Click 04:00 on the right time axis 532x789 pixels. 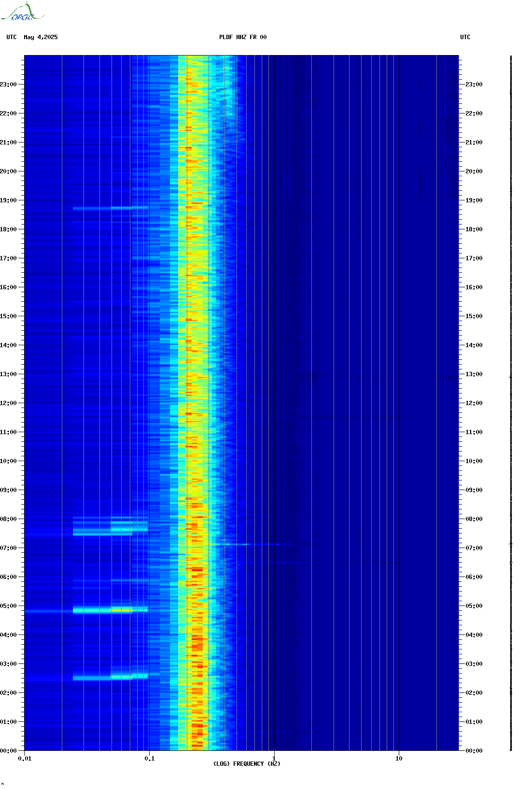coord(474,635)
